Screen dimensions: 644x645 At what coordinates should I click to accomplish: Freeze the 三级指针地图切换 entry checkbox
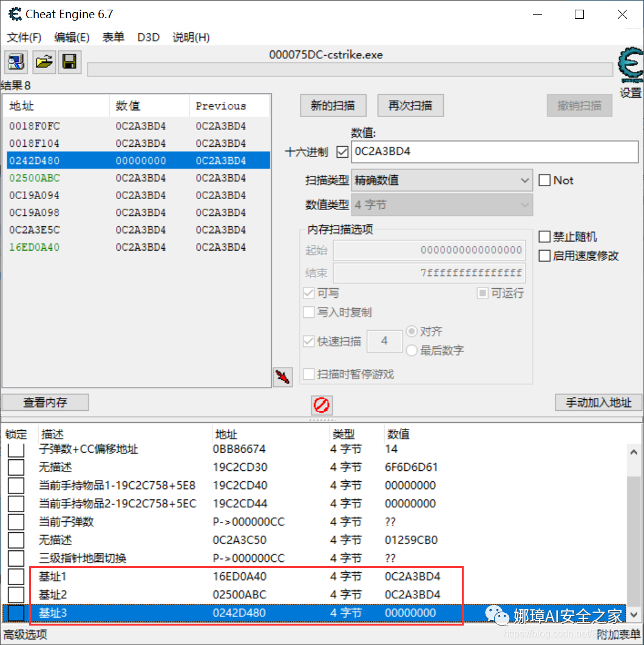[x=16, y=558]
